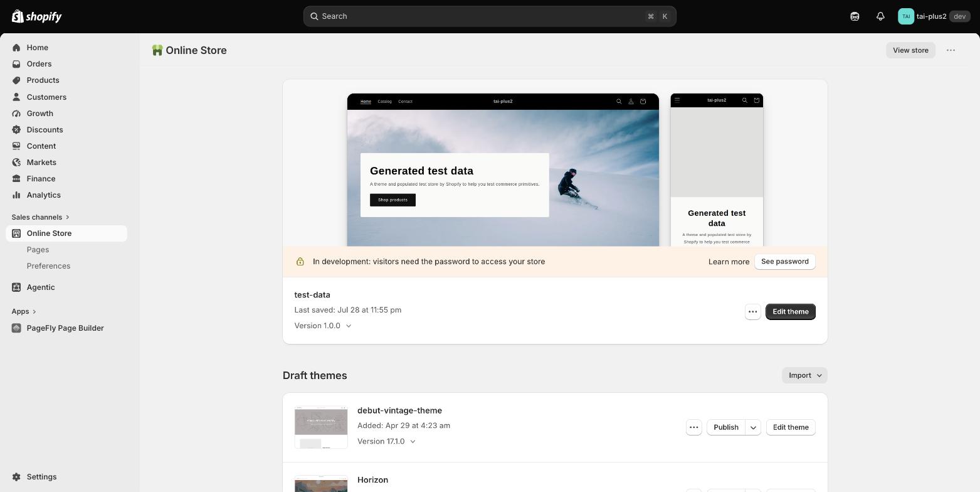Image resolution: width=980 pixels, height=492 pixels.
Task: Click the test-data theme name
Action: pyautogui.click(x=312, y=295)
